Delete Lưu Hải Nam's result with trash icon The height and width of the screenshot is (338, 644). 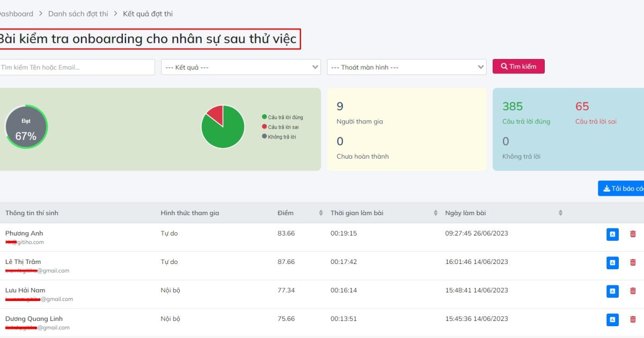click(x=633, y=291)
